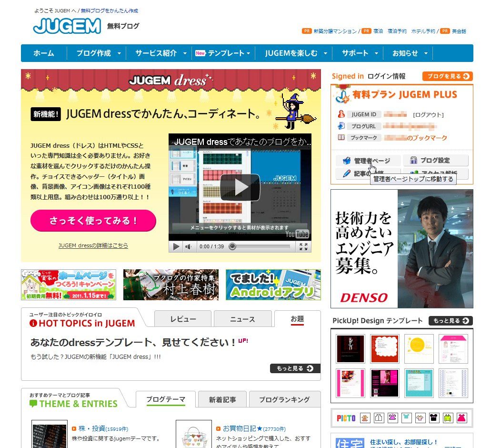Click the ブログURL icon in login info
Screen dimensions: 501x448
point(341,126)
